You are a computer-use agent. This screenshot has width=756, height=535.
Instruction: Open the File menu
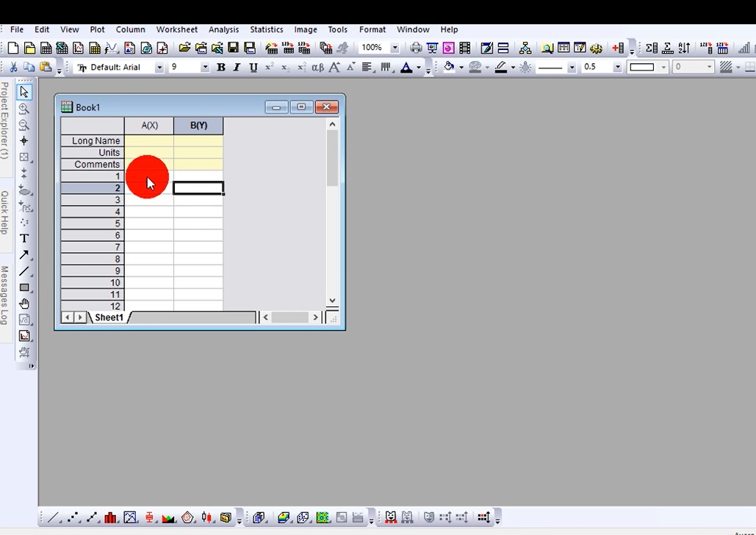click(16, 29)
